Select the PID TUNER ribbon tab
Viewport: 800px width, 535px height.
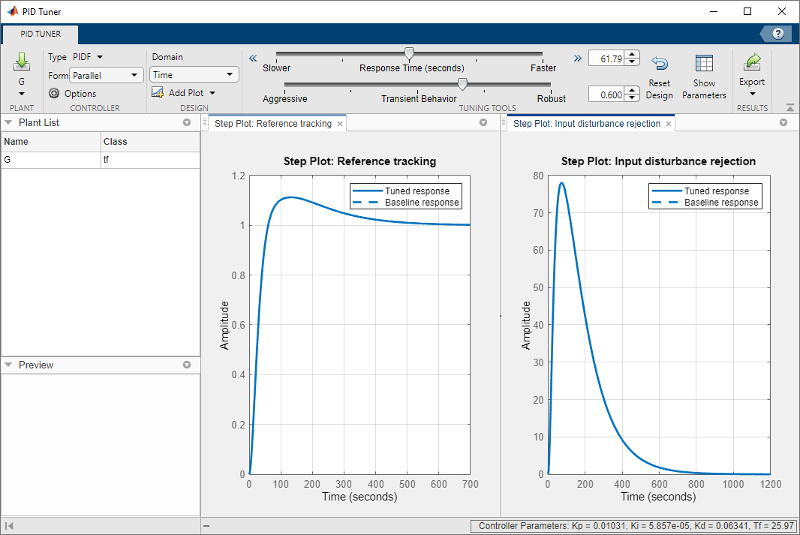(41, 33)
